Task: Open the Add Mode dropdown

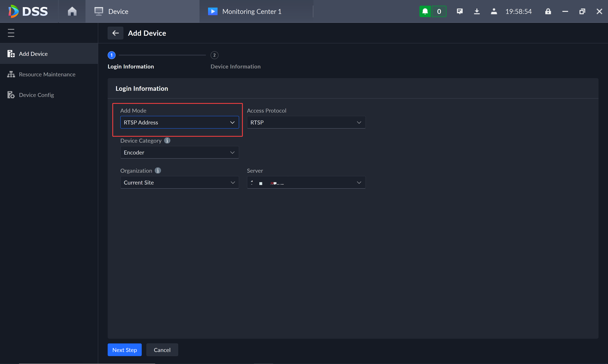Action: coord(180,122)
